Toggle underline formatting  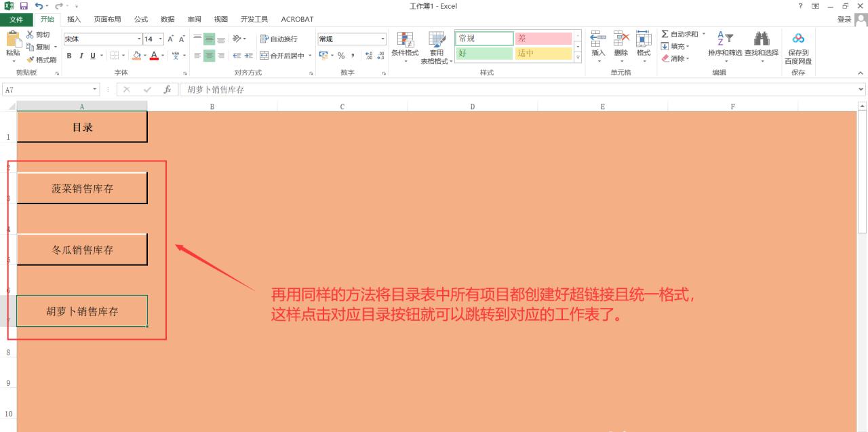pos(92,56)
